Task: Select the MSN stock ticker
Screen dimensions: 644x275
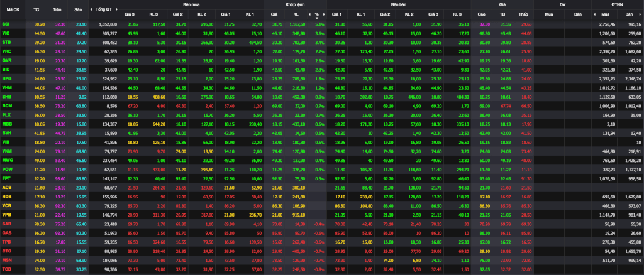Action: (6, 260)
